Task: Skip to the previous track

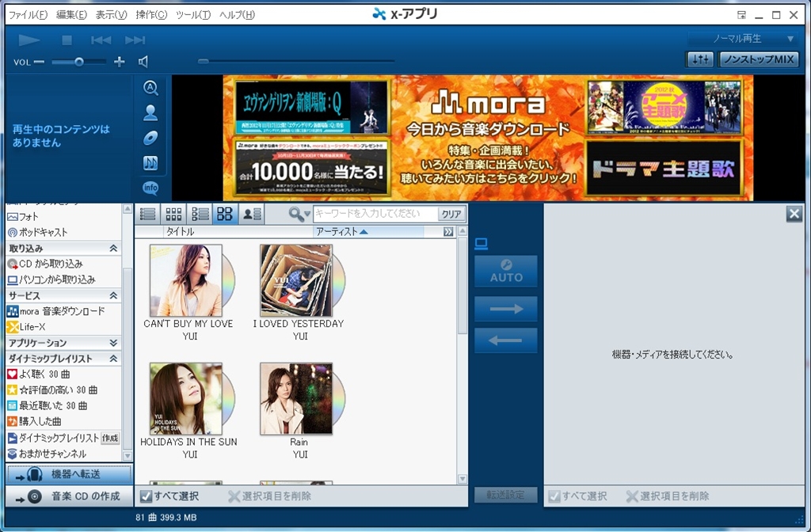Action: click(x=101, y=40)
